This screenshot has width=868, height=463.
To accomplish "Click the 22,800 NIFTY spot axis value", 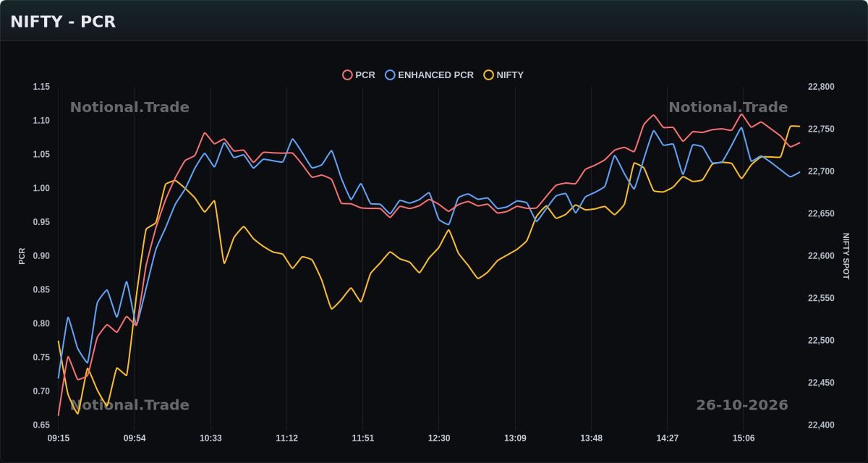I will click(821, 87).
